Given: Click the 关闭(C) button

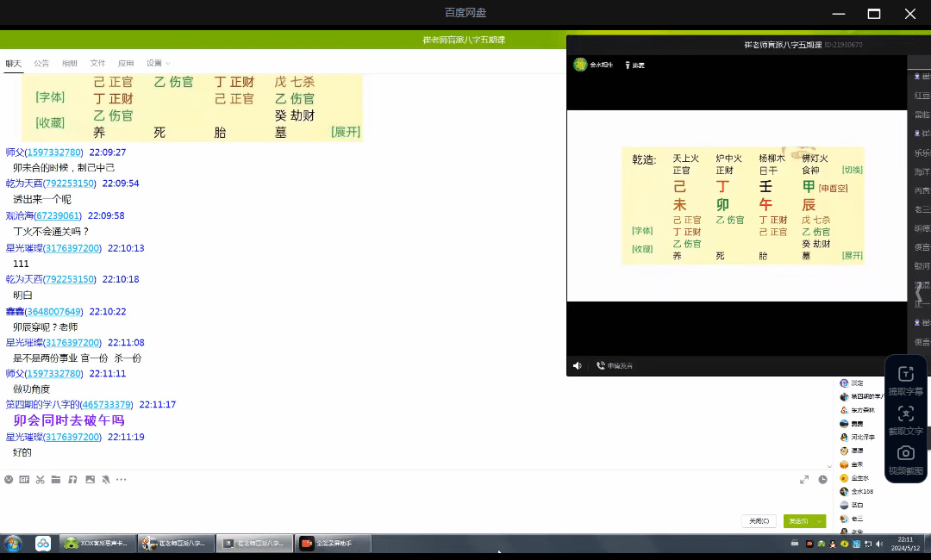Looking at the screenshot, I should tap(759, 521).
